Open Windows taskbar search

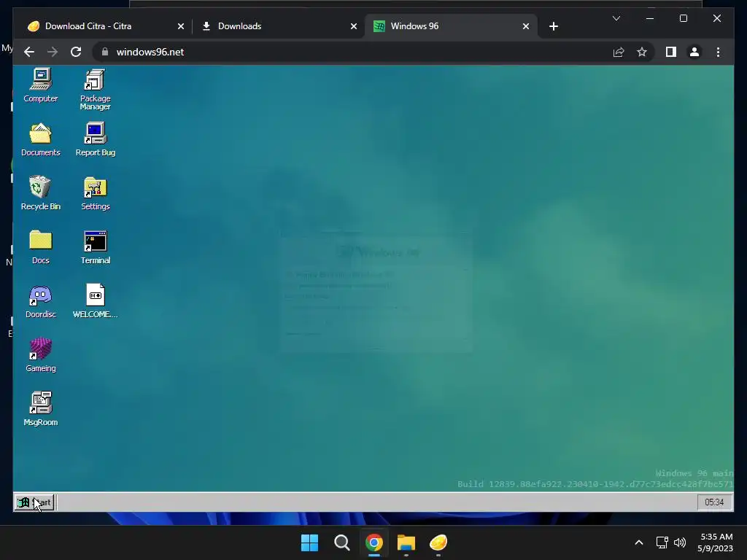coord(342,542)
